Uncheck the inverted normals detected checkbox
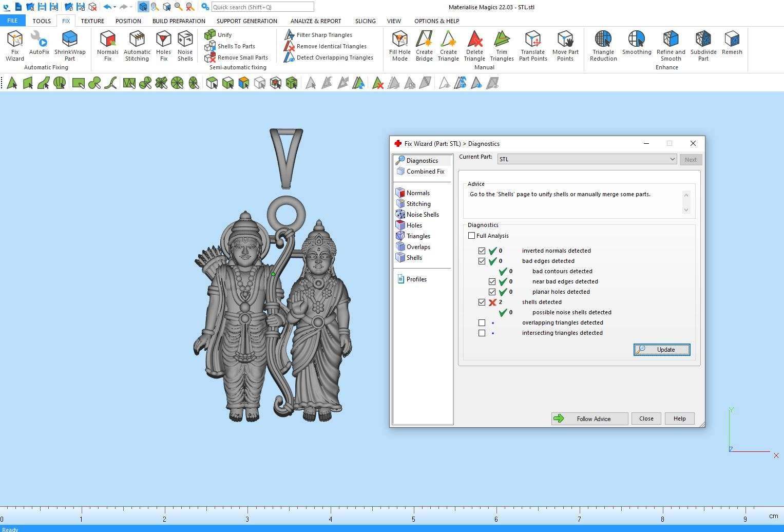The width and height of the screenshot is (784, 532). click(482, 251)
